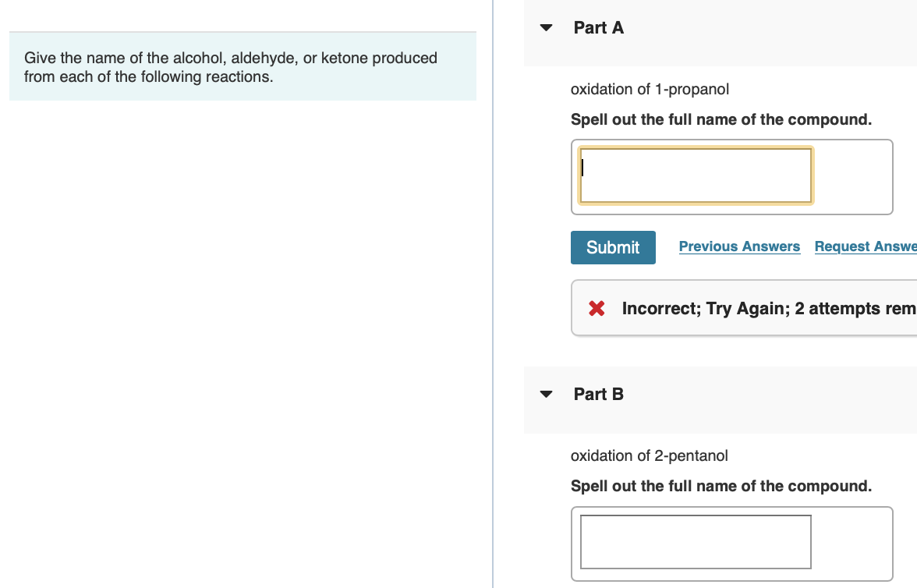Collapse the Part A section triangle
This screenshot has width=917, height=588.
click(547, 28)
